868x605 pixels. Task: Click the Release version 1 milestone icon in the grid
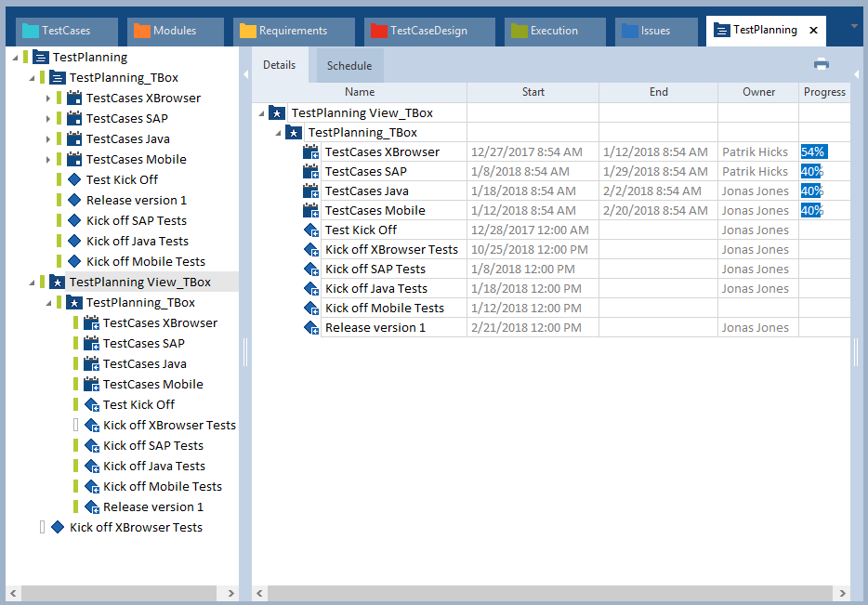[311, 327]
